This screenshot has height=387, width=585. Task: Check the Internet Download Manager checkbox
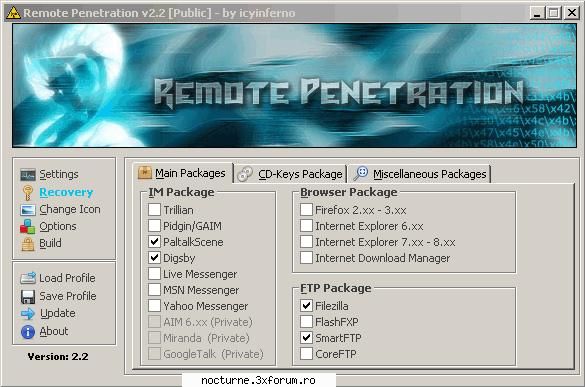(306, 258)
